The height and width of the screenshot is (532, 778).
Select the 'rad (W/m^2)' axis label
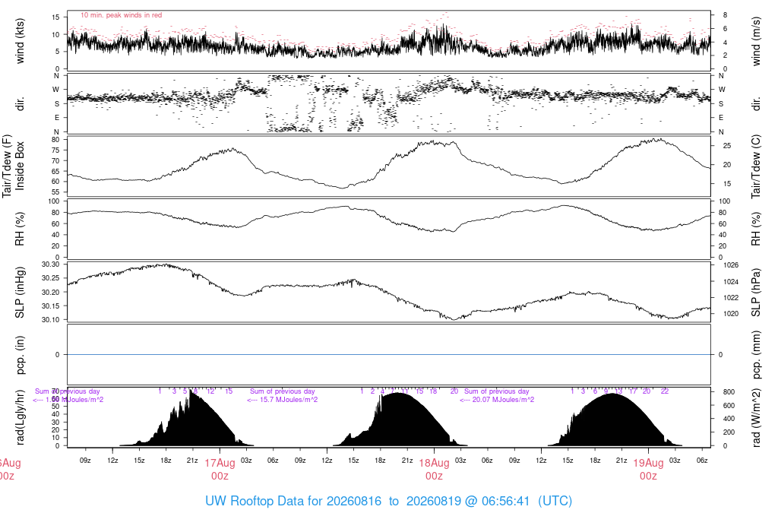click(x=756, y=417)
